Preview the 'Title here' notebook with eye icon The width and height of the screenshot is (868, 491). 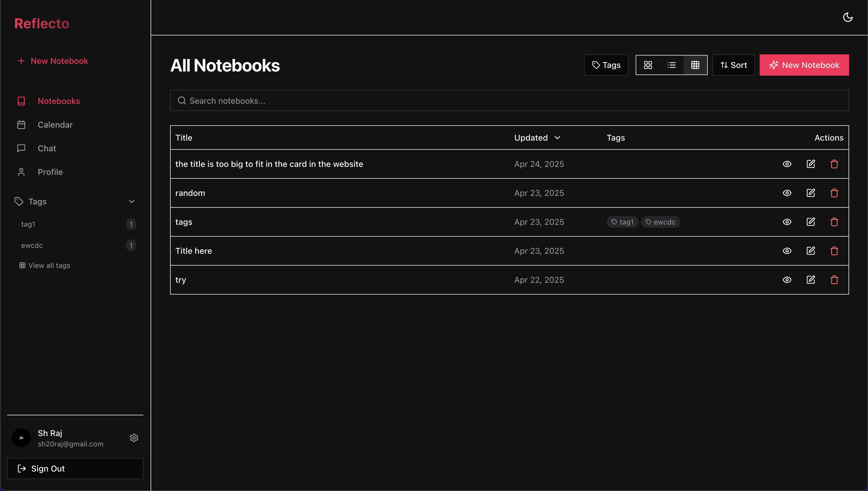point(787,251)
